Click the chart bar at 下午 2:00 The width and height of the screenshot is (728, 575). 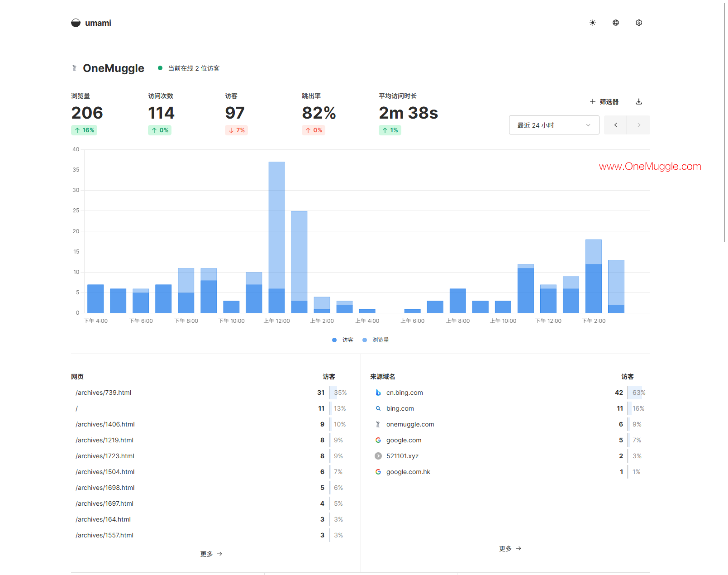pos(594,276)
